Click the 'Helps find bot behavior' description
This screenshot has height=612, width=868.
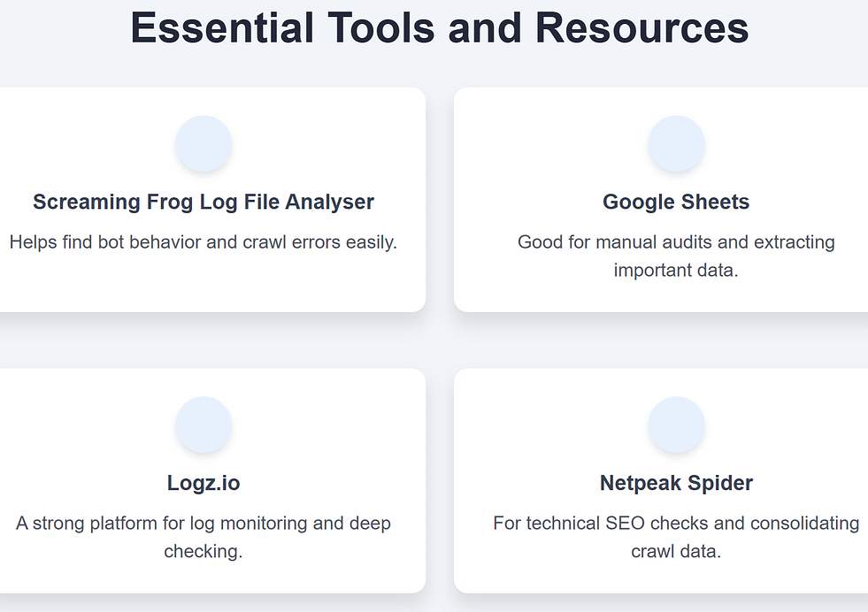pos(204,241)
